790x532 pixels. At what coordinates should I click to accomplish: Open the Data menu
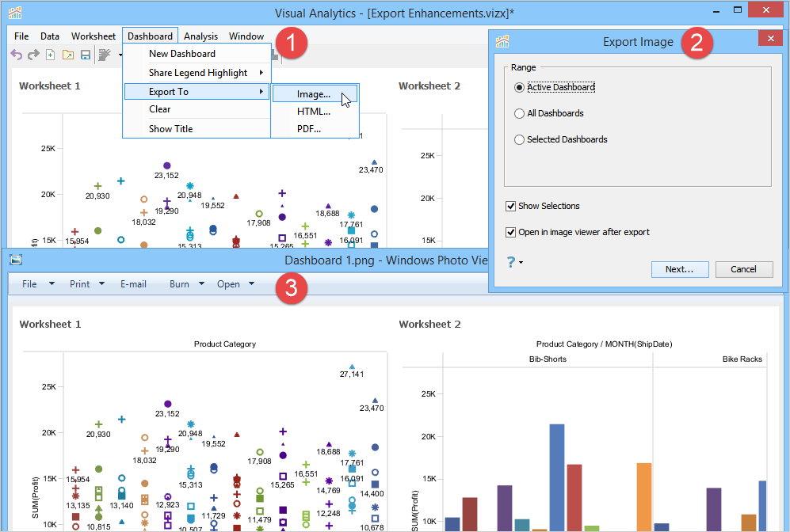pyautogui.click(x=50, y=36)
